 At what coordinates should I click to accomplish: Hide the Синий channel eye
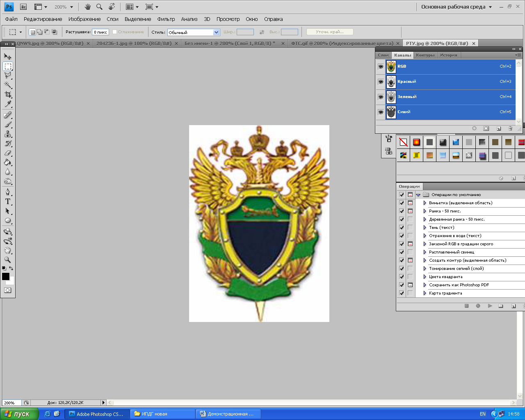pyautogui.click(x=381, y=112)
